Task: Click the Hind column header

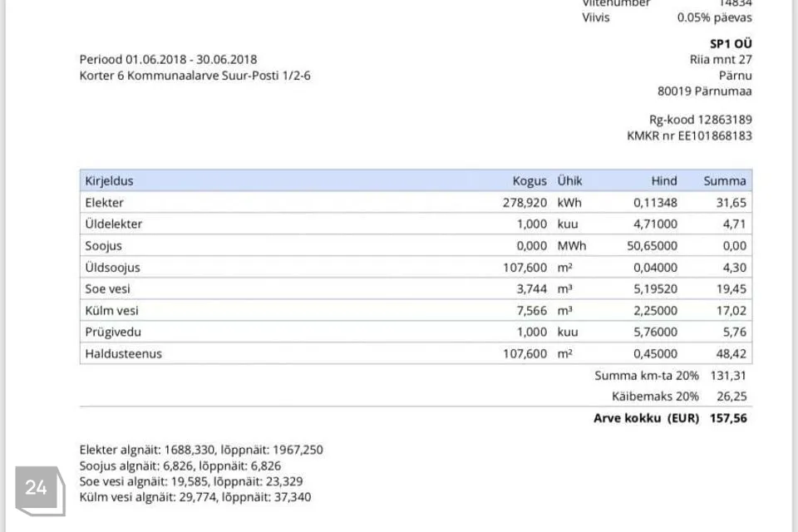Action: tap(664, 180)
